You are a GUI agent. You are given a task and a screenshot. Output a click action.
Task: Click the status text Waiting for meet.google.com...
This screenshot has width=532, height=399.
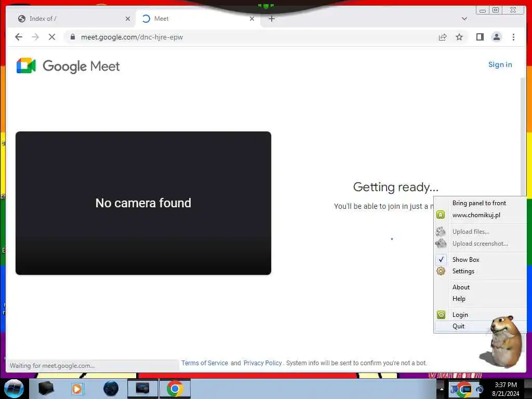coord(52,365)
